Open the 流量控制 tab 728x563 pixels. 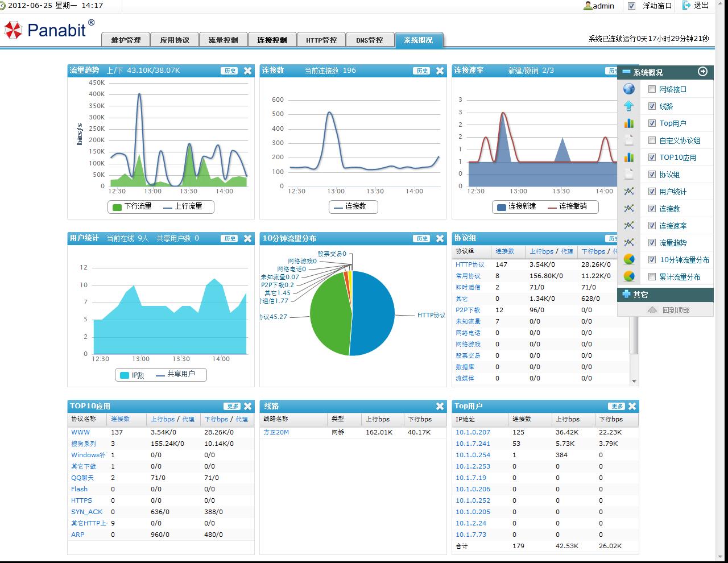pyautogui.click(x=223, y=40)
